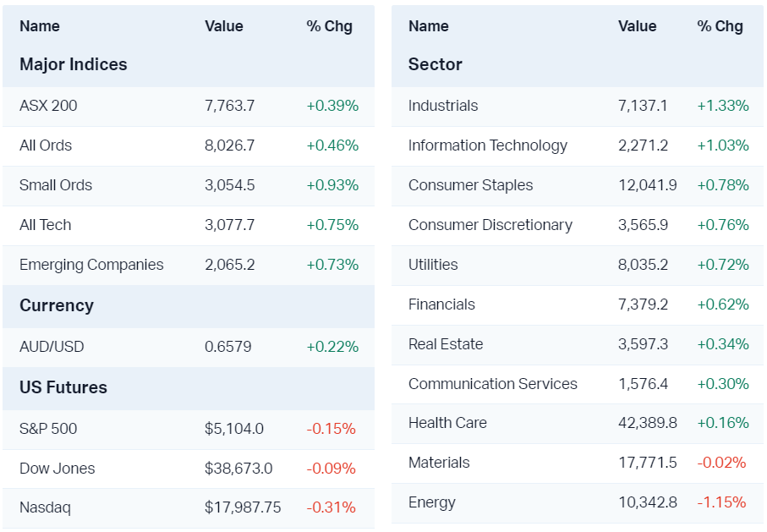Screen dimensions: 767x532
Task: Click the Materials -0.02% change figure
Action: pyautogui.click(x=721, y=463)
